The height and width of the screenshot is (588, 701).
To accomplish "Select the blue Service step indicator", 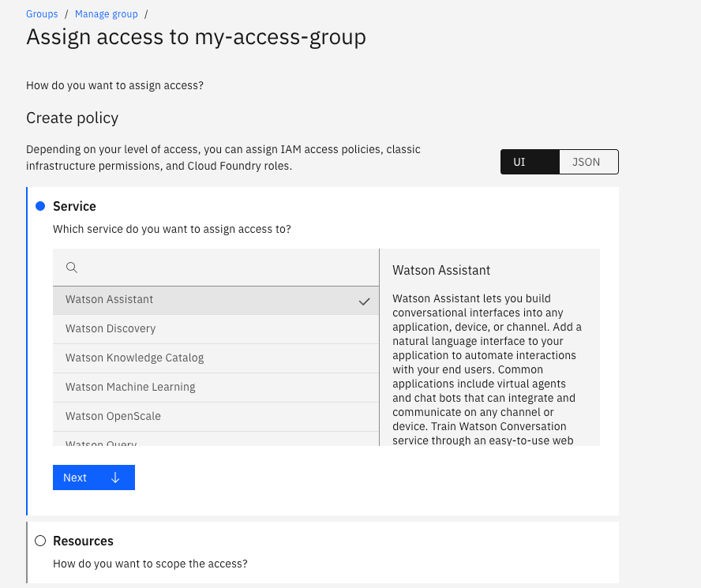I will [40, 206].
